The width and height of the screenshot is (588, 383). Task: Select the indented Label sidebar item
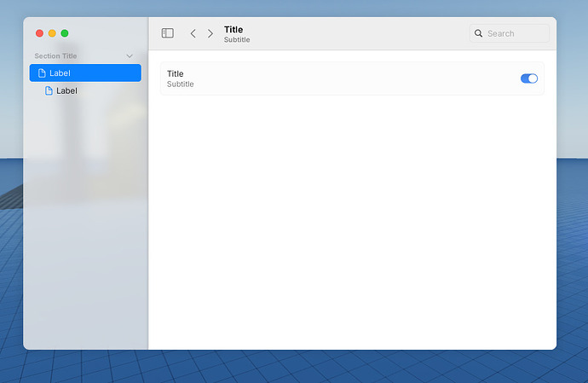tap(85, 90)
